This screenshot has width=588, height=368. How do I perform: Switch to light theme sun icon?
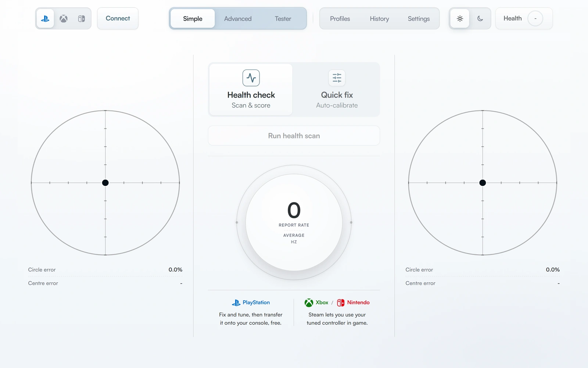click(x=460, y=18)
